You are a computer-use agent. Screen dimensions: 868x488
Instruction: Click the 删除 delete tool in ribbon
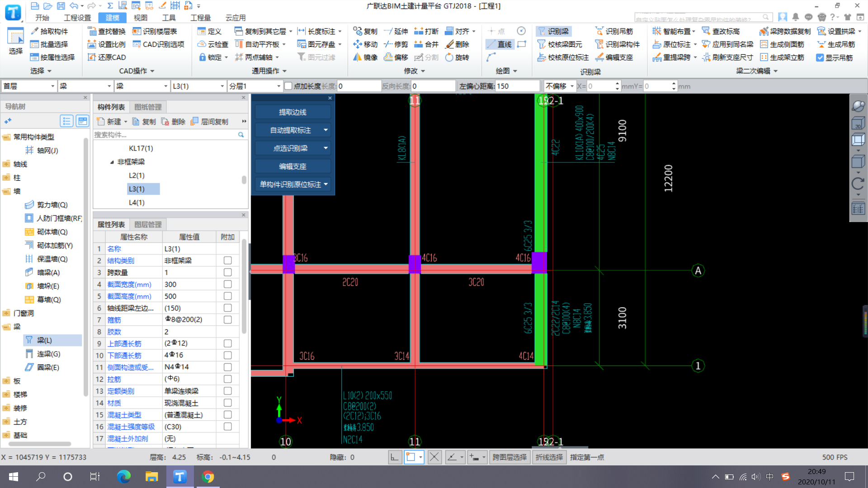458,44
